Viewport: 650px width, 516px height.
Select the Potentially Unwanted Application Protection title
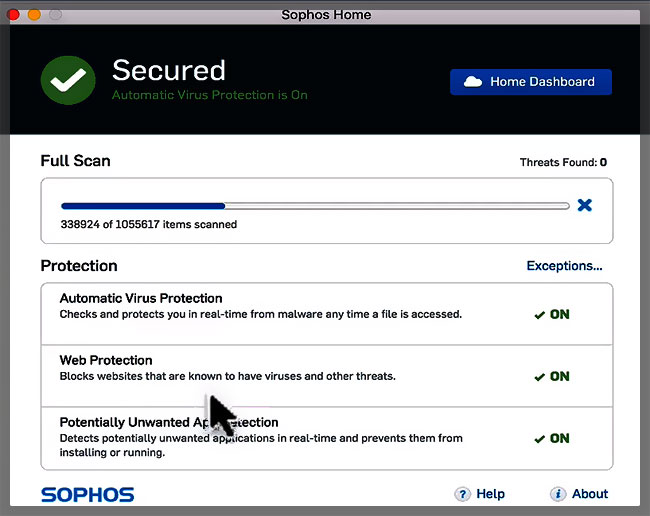tap(169, 422)
